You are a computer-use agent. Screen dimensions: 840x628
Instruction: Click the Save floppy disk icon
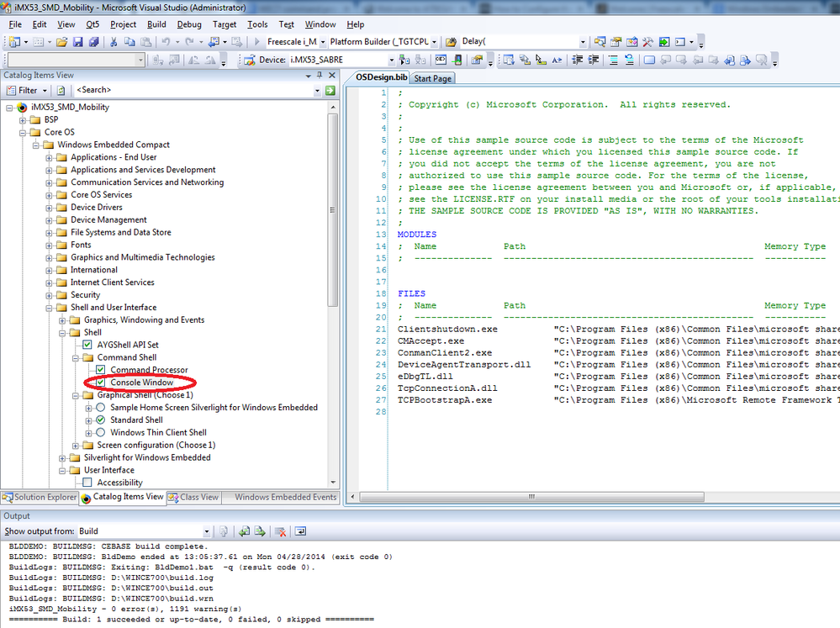pos(77,42)
